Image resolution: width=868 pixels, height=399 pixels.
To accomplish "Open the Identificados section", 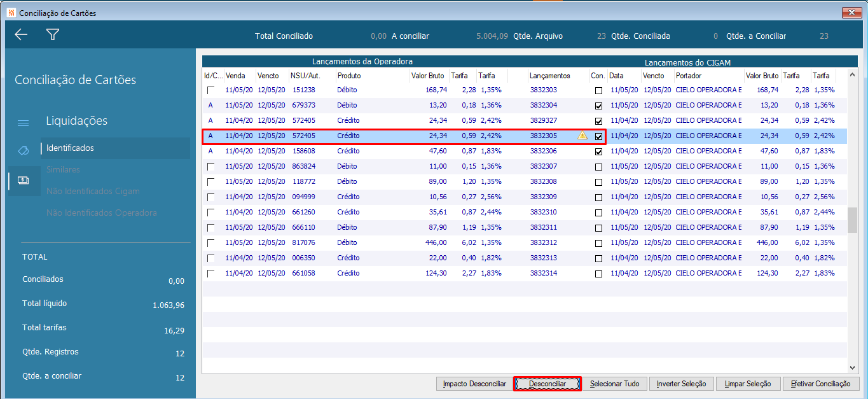I will pos(70,148).
